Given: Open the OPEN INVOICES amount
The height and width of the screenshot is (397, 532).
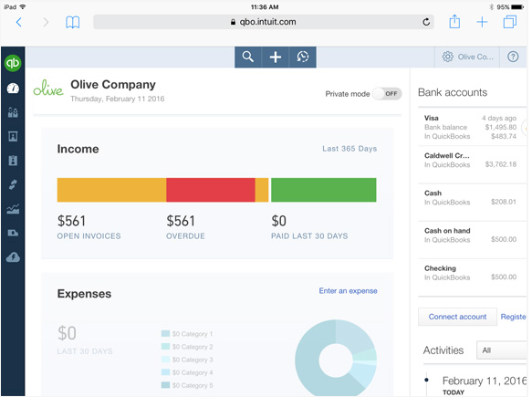Looking at the screenshot, I should click(x=71, y=221).
